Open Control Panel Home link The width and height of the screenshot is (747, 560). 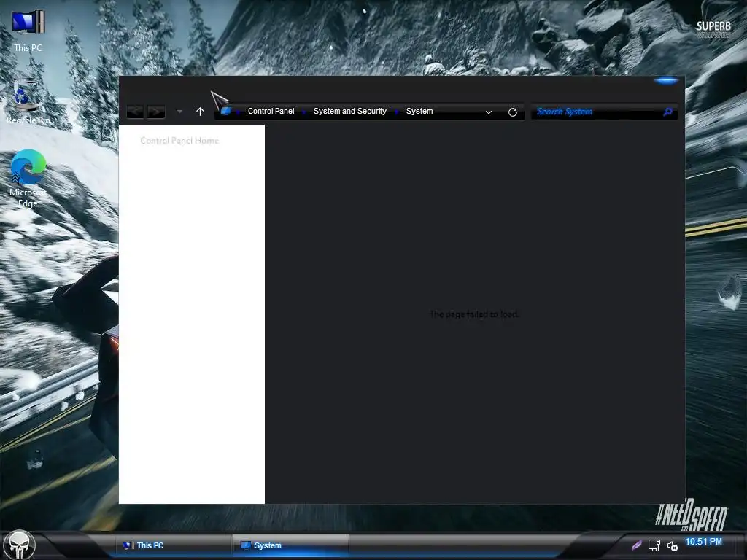(179, 141)
